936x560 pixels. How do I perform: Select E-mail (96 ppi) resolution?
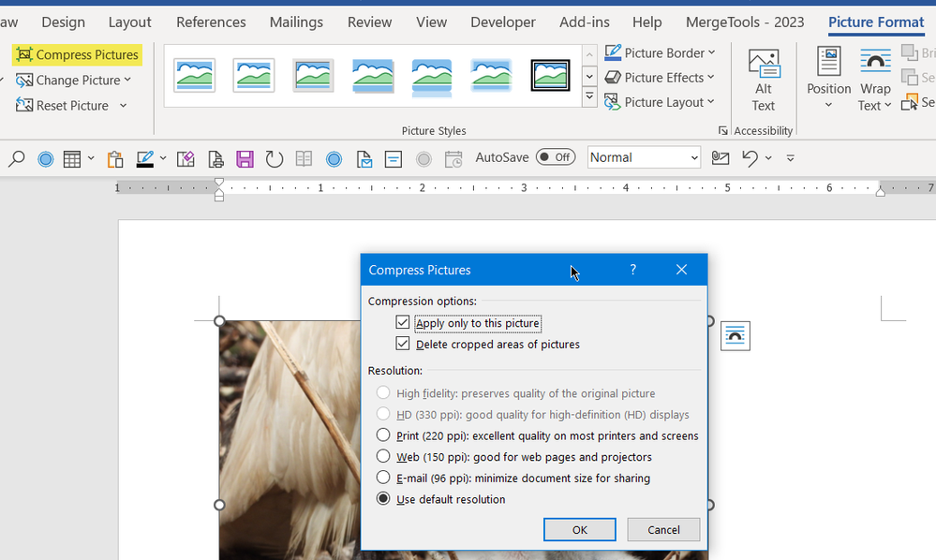tap(383, 477)
